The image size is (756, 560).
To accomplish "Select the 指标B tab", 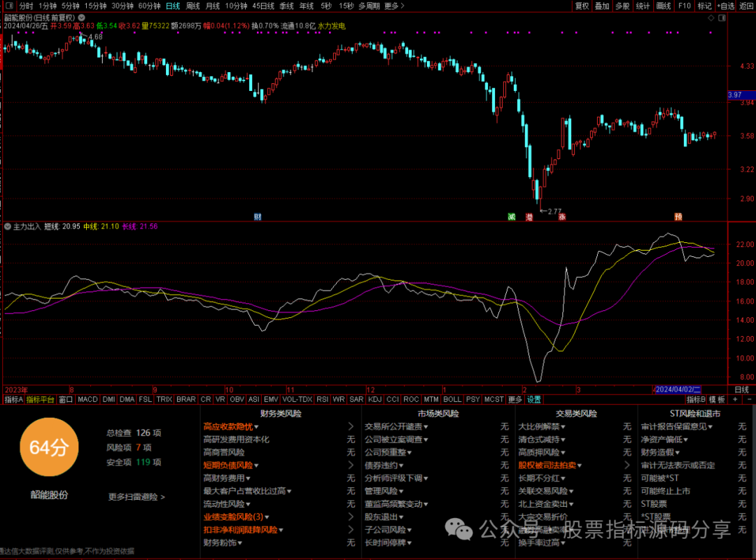I will (696, 400).
